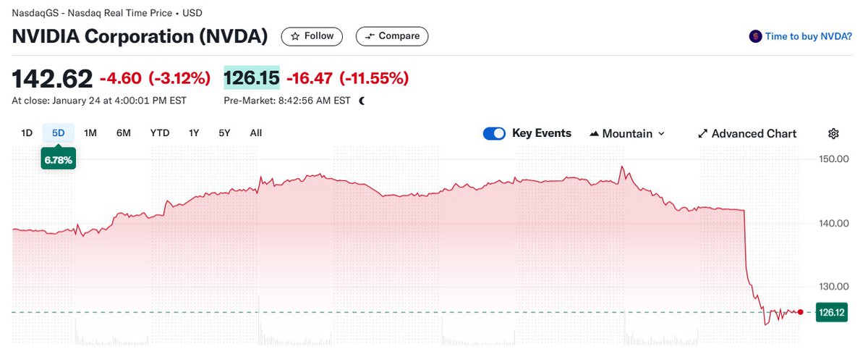
Task: Click the purple icon beside Time to buy NVDA
Action: 756,36
